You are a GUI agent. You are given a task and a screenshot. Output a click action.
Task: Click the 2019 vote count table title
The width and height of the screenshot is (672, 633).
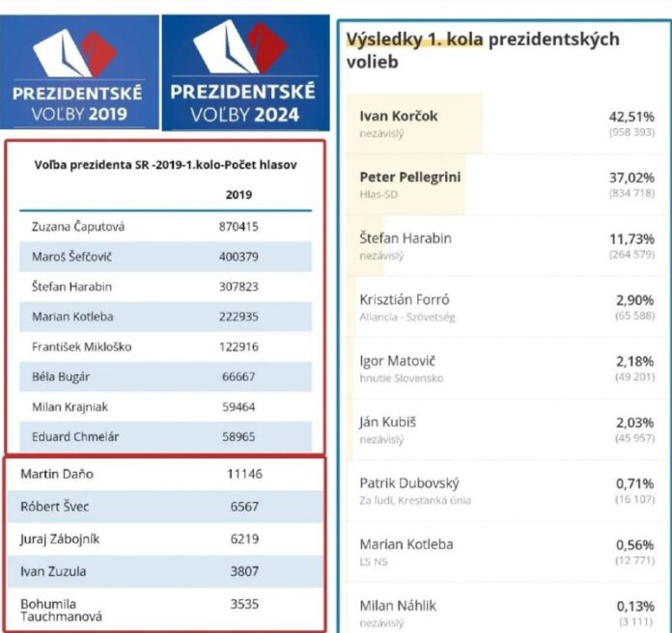165,165
